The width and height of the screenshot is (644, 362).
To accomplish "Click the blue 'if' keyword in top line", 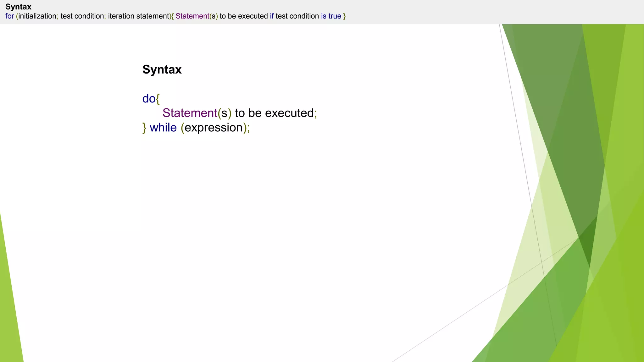I will click(x=272, y=16).
